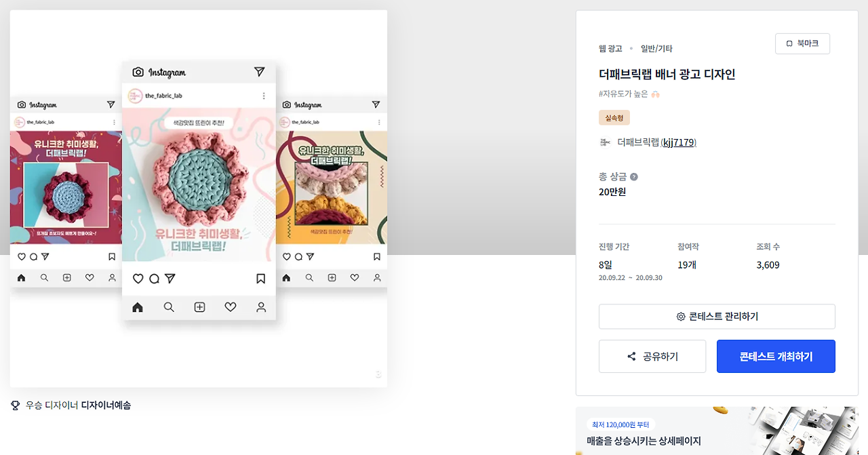Screen dimensions: 868x455
Task: Click the right mockup direct message icon
Action: coord(376,104)
